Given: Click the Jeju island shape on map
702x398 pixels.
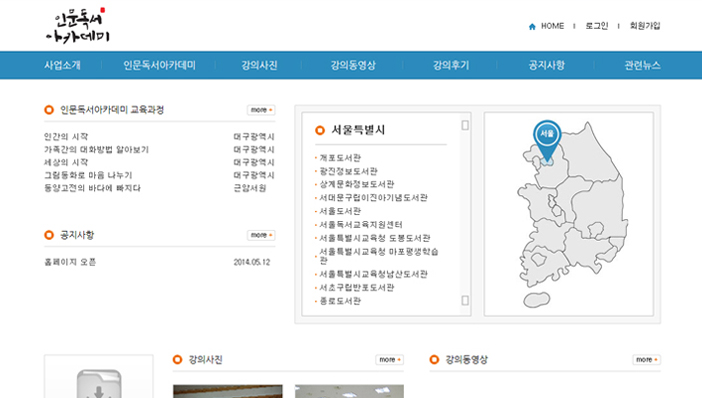Looking at the screenshot, I should 536,300.
